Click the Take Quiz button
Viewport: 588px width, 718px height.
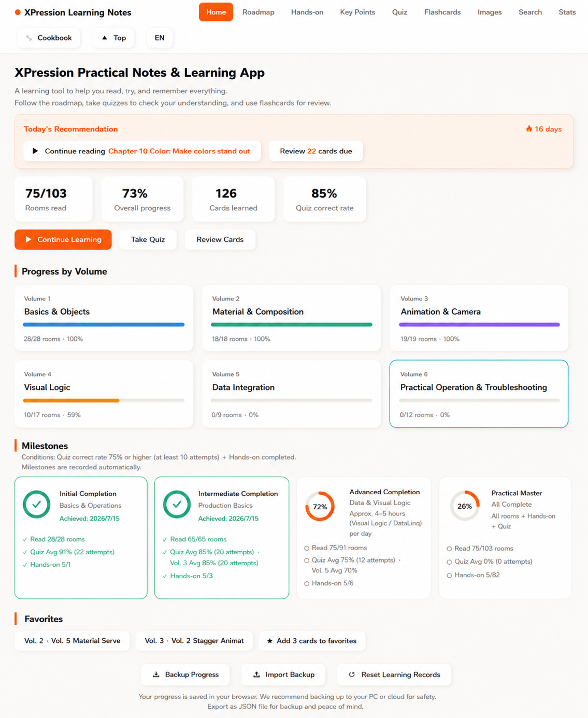(x=148, y=239)
